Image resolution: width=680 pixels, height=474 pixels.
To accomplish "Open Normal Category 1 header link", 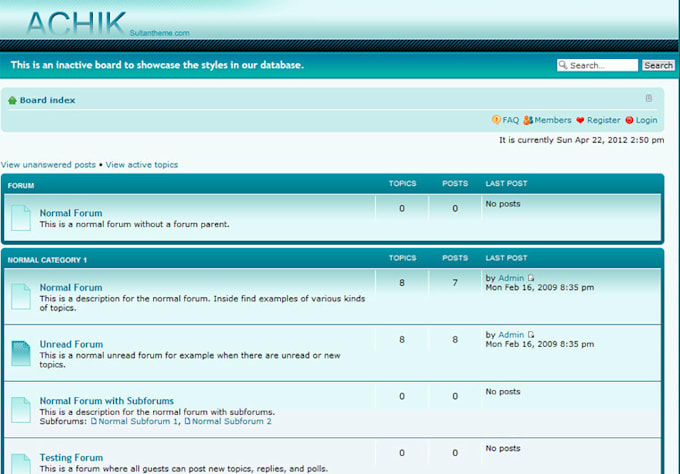I will pos(47,260).
